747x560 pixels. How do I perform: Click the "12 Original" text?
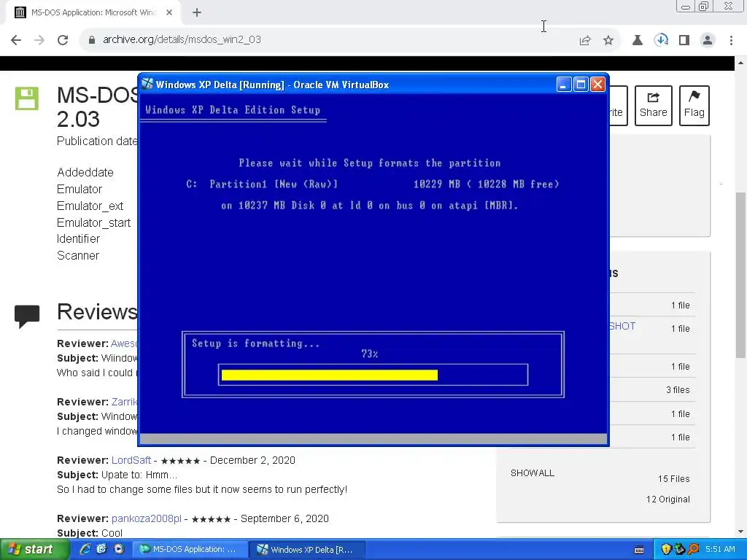pos(668,499)
